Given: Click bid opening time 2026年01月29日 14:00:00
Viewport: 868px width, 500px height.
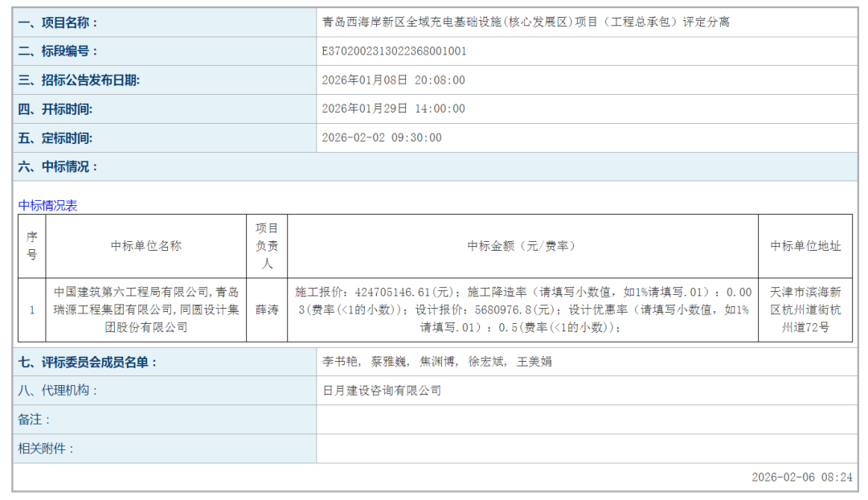Looking at the screenshot, I should (x=393, y=109).
